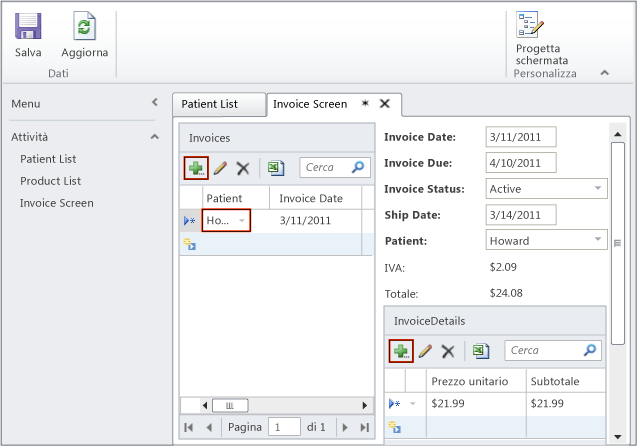
Task: Click the Invoice Date field
Action: pyautogui.click(x=521, y=137)
